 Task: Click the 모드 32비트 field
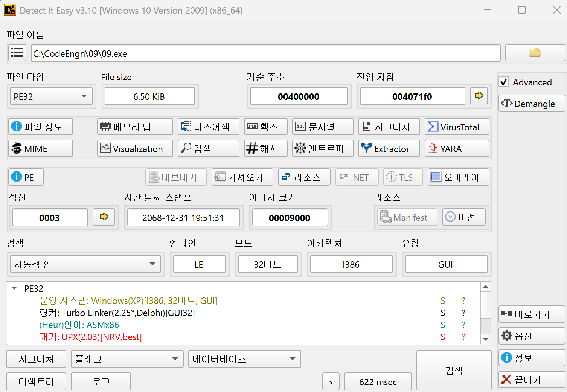[268, 264]
